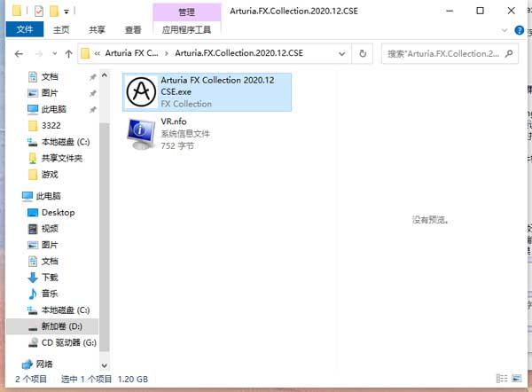Switch to the 查看 ribbon tab
Screen dimensions: 532x392
pos(133,30)
